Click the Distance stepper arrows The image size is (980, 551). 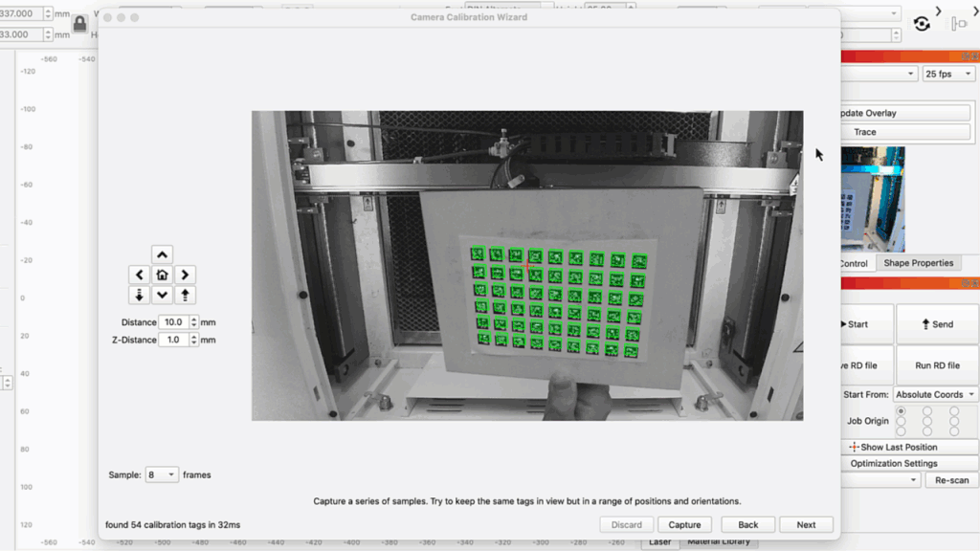tap(194, 322)
